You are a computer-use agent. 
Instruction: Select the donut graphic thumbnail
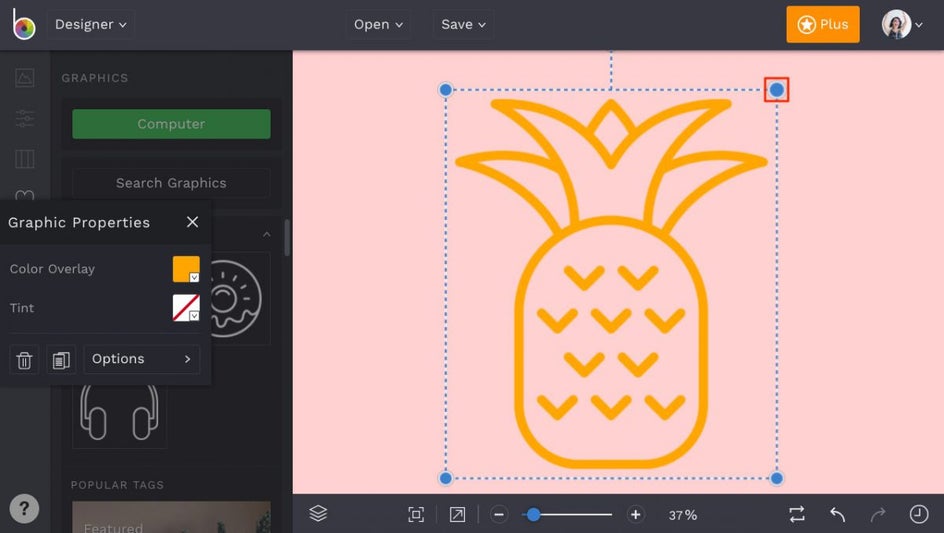tap(240, 298)
